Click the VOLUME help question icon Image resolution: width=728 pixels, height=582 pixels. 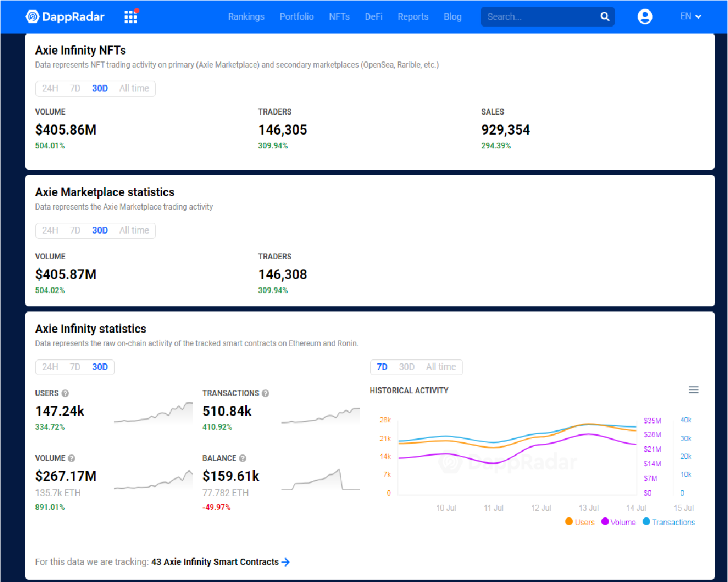pos(72,458)
